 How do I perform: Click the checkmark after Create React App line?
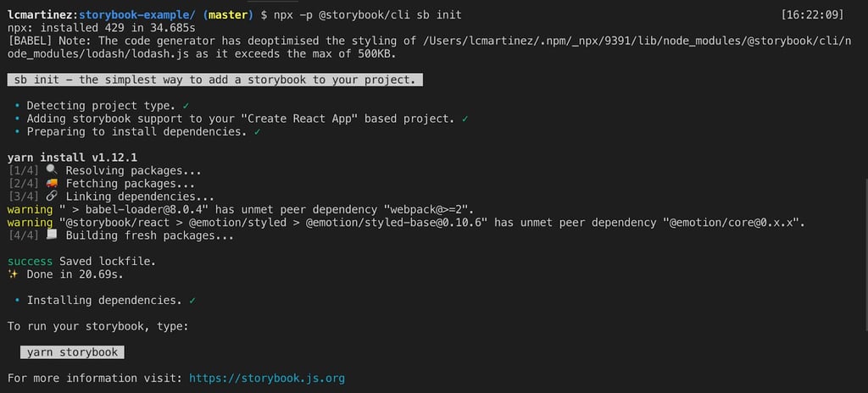pyautogui.click(x=465, y=119)
